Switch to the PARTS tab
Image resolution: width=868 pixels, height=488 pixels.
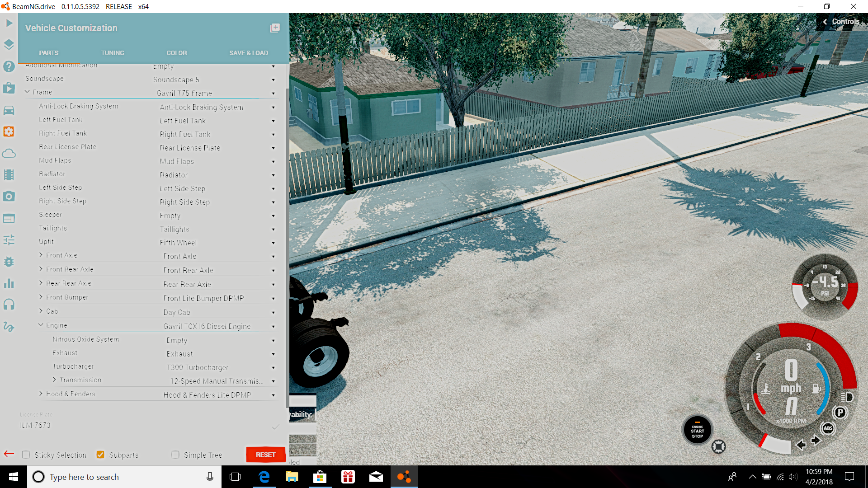pyautogui.click(x=49, y=53)
